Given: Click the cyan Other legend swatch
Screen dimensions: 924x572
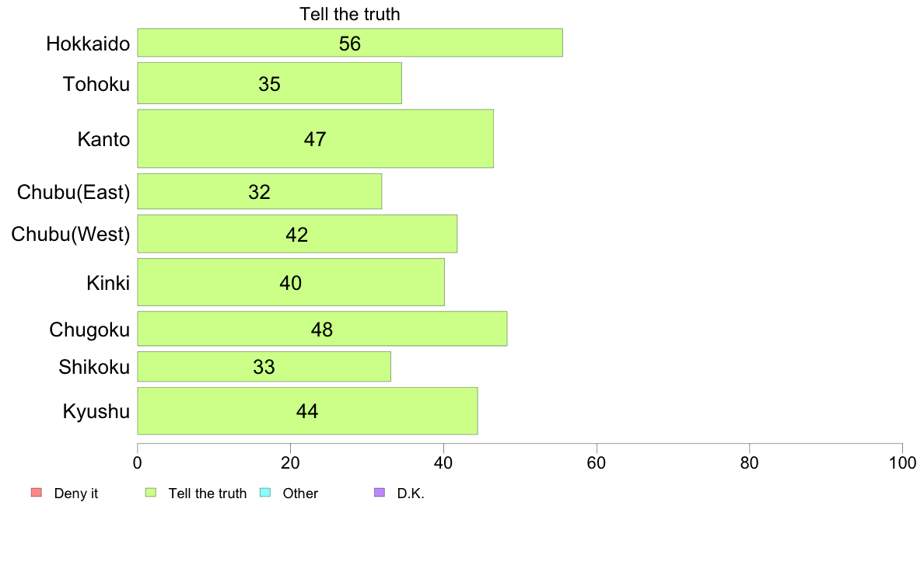Looking at the screenshot, I should point(265,493).
